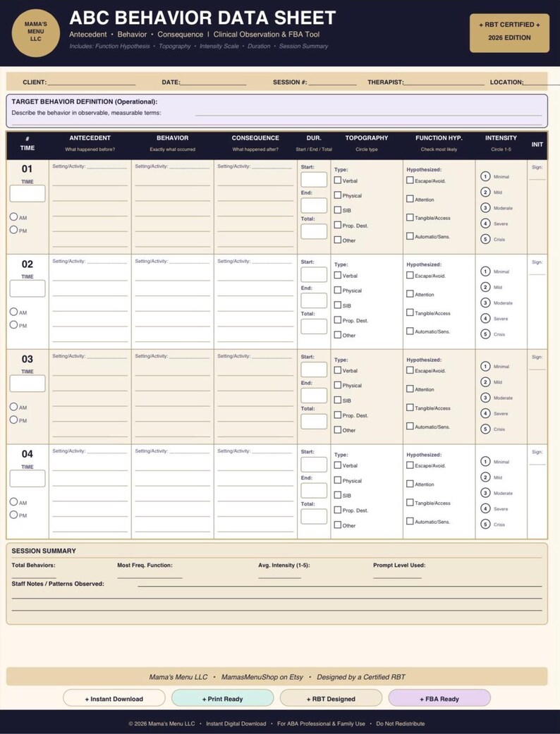Image resolution: width=560 pixels, height=734 pixels.
Task: Select the AM radio button in row 01
Action: 13,216
